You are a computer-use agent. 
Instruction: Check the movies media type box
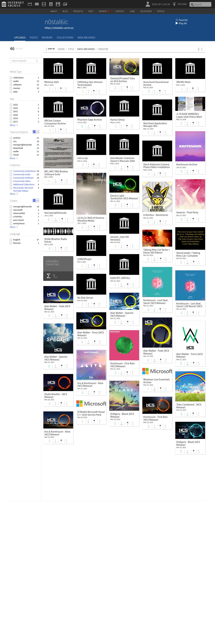coord(11,88)
